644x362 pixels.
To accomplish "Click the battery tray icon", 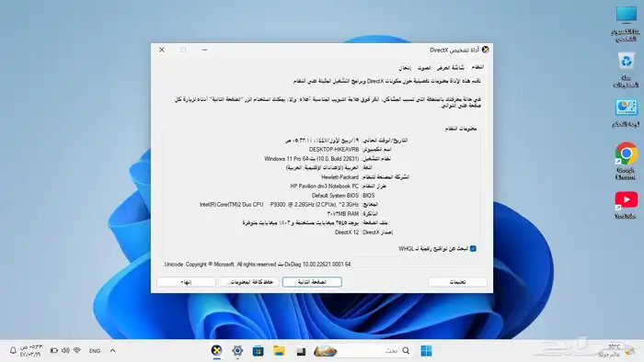I will tap(53, 351).
